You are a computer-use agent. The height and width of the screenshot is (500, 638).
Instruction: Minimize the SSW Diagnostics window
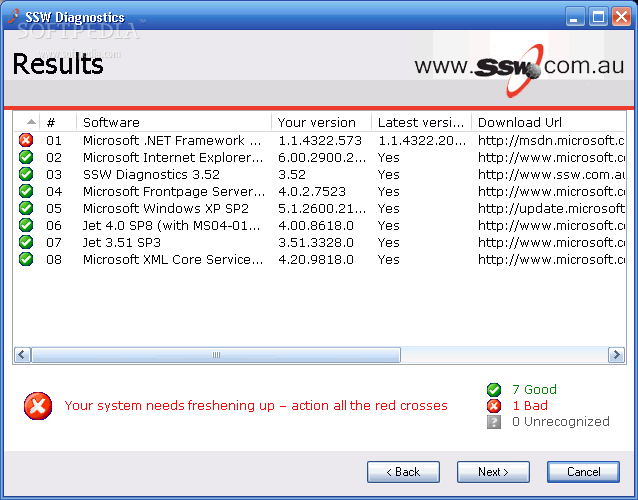coord(575,17)
